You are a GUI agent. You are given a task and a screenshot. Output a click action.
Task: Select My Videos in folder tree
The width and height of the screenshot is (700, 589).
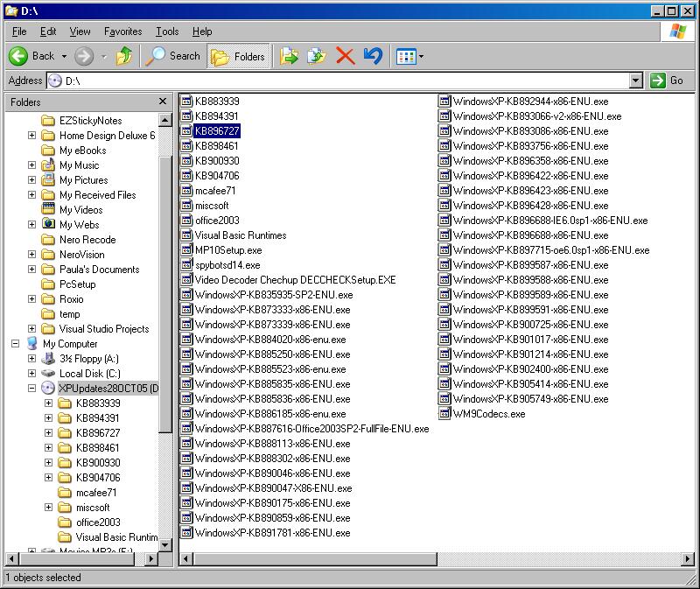click(80, 210)
